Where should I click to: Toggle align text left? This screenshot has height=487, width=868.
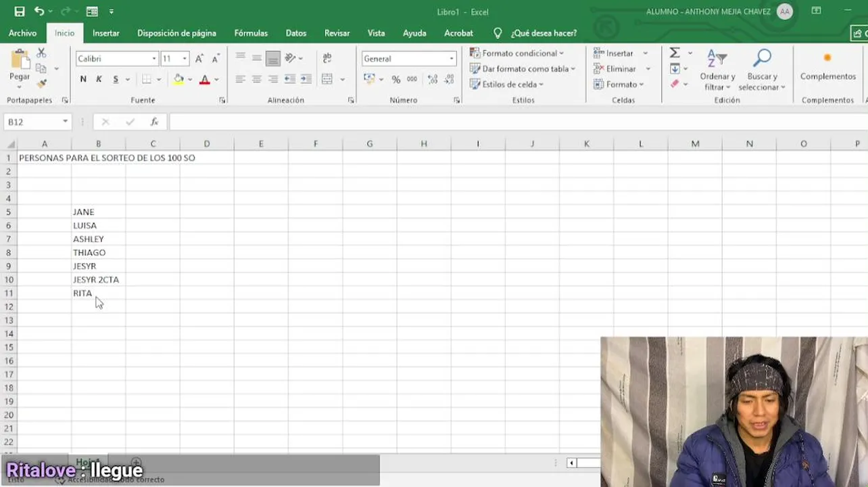(241, 79)
